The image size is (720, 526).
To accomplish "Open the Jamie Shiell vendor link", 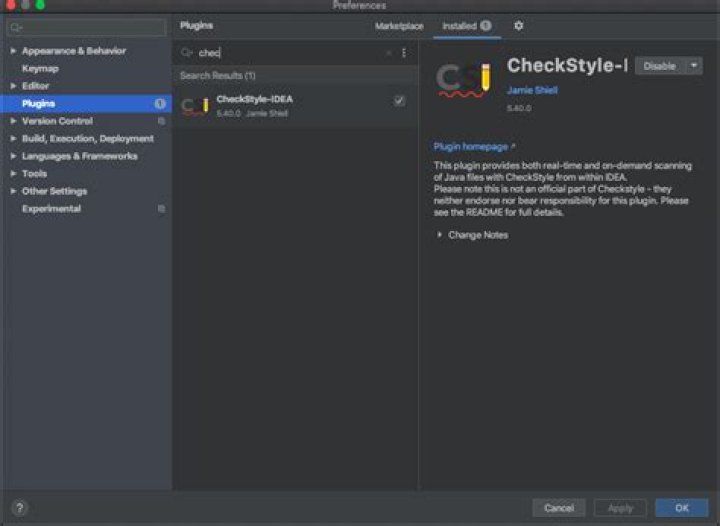I will [x=532, y=90].
